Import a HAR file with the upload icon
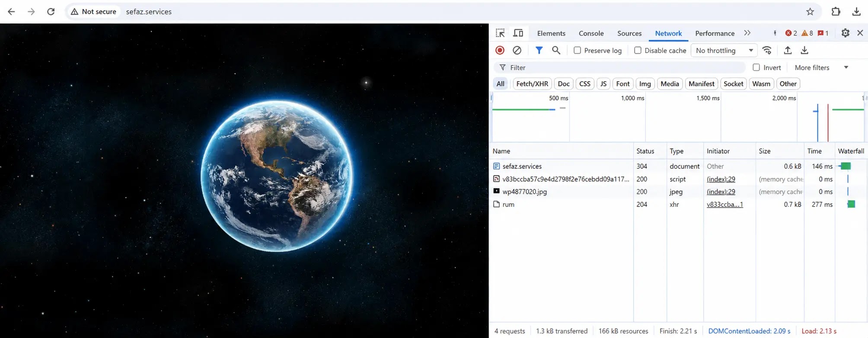 (788, 51)
